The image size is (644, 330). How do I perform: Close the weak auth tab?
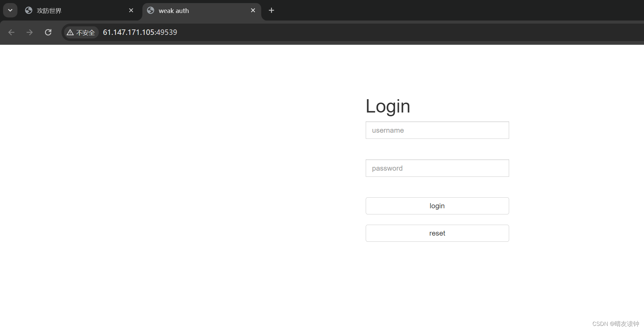(253, 10)
